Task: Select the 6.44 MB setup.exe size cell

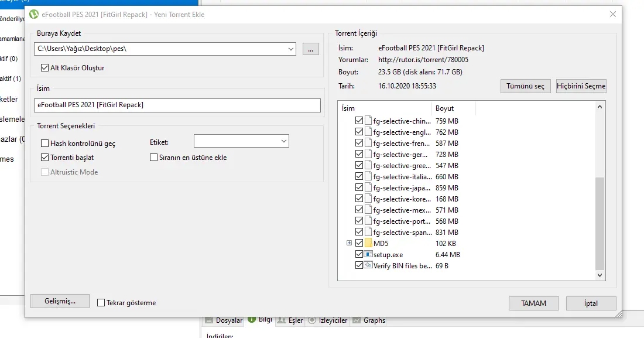Action: coord(448,255)
